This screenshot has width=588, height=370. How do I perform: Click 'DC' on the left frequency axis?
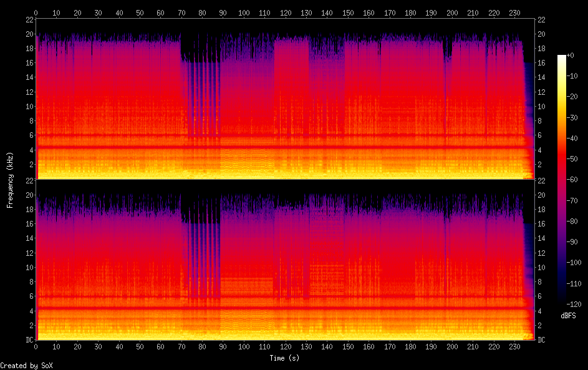point(30,339)
